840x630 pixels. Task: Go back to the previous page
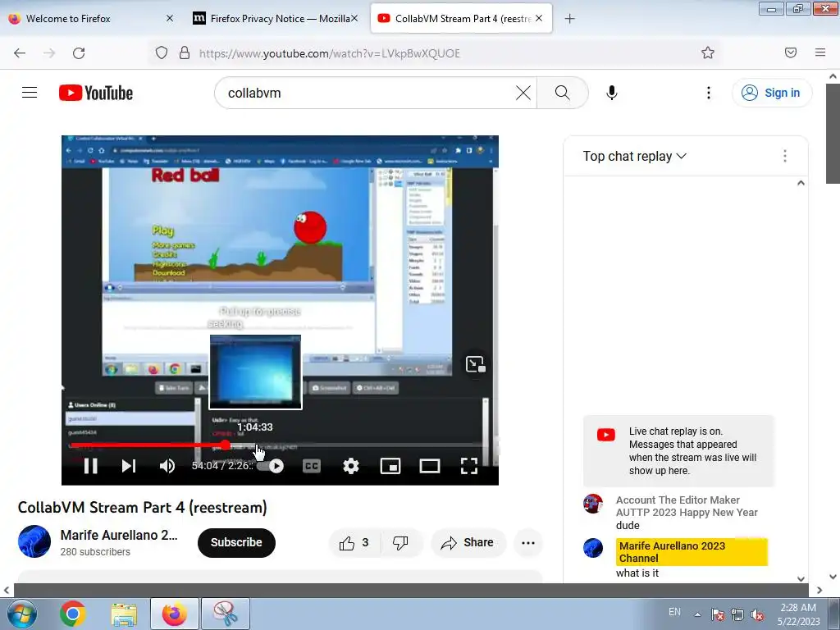[20, 52]
